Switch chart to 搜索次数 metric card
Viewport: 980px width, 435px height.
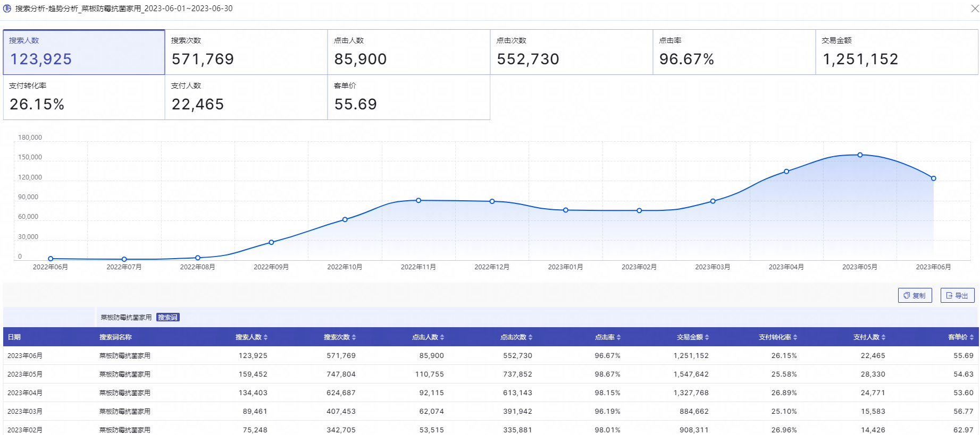246,52
